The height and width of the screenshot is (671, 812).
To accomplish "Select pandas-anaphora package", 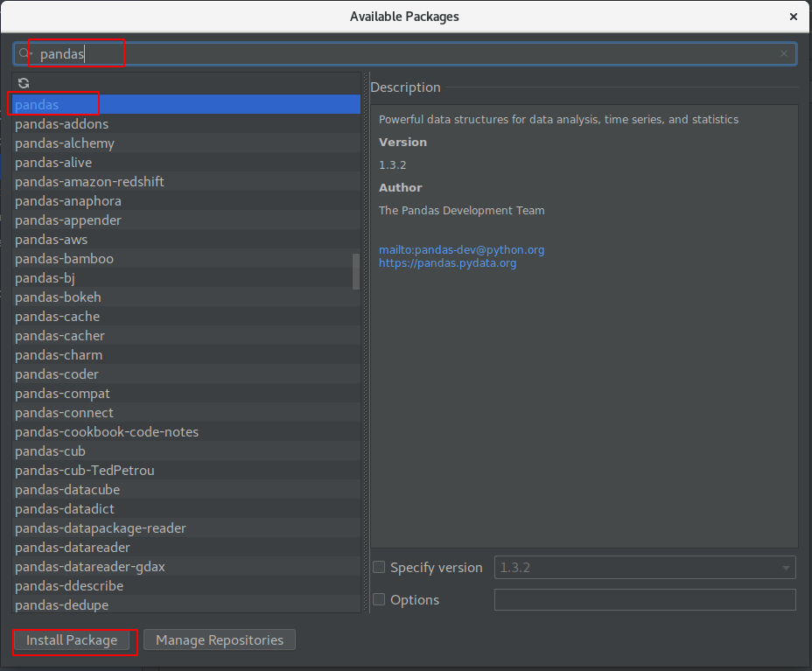I will pos(186,200).
